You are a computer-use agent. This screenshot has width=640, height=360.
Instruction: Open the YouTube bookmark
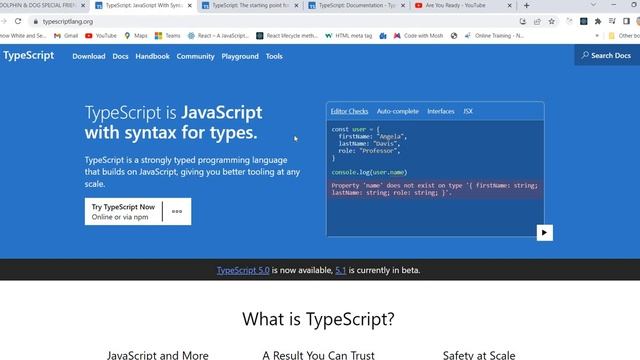point(101,36)
